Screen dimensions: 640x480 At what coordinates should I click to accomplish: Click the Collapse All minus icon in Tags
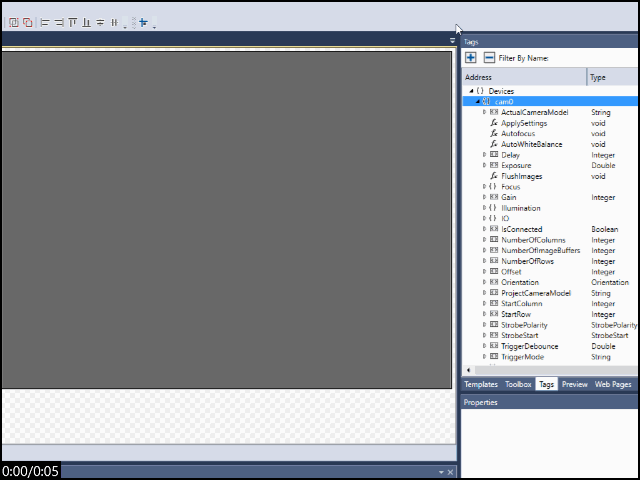[x=488, y=58]
